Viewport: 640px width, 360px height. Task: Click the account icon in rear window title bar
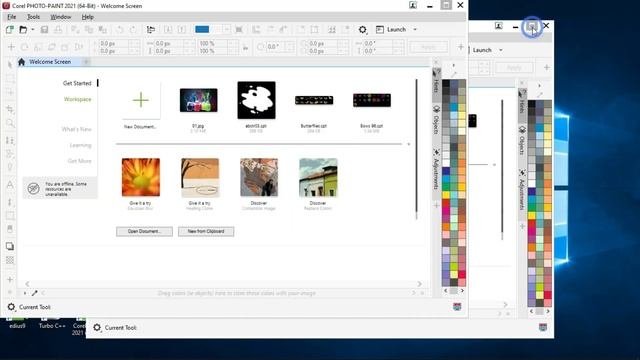tap(499, 26)
